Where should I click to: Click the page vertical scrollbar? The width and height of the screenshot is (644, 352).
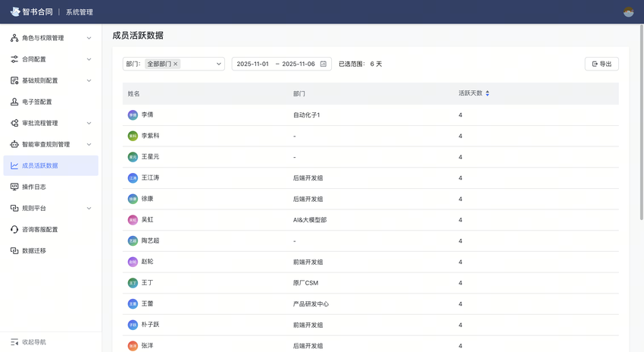[x=641, y=123]
